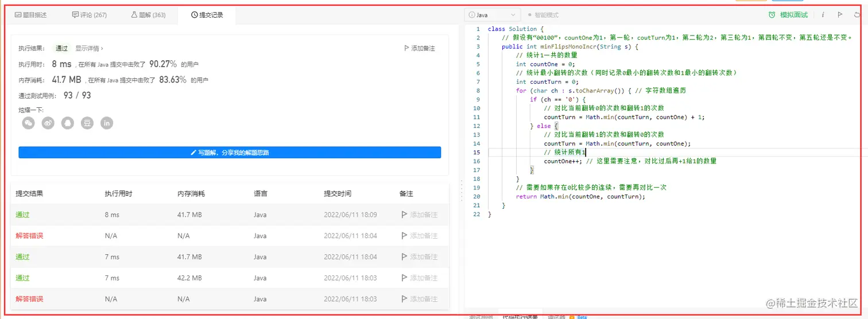Expand 显示详情 details link
This screenshot has width=868, height=319.
tap(89, 49)
